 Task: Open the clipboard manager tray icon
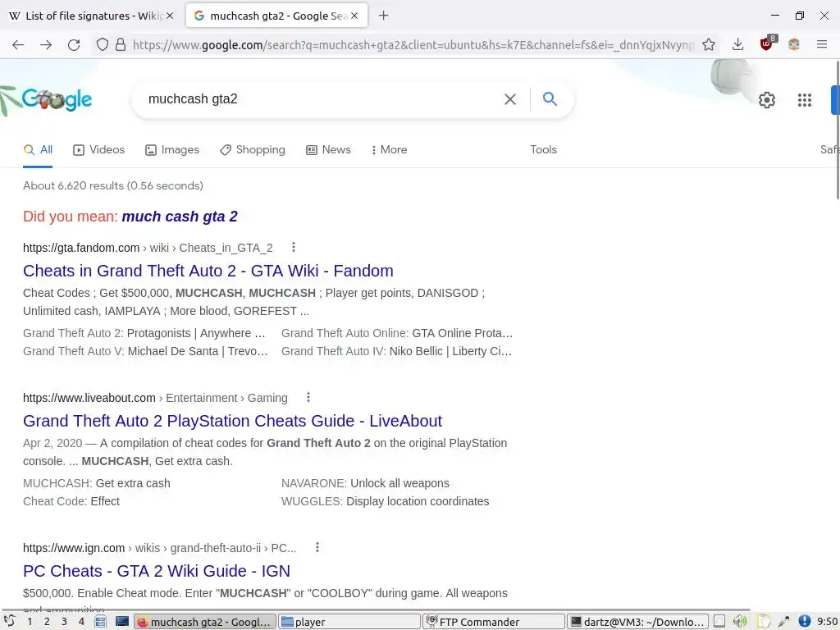point(763,622)
